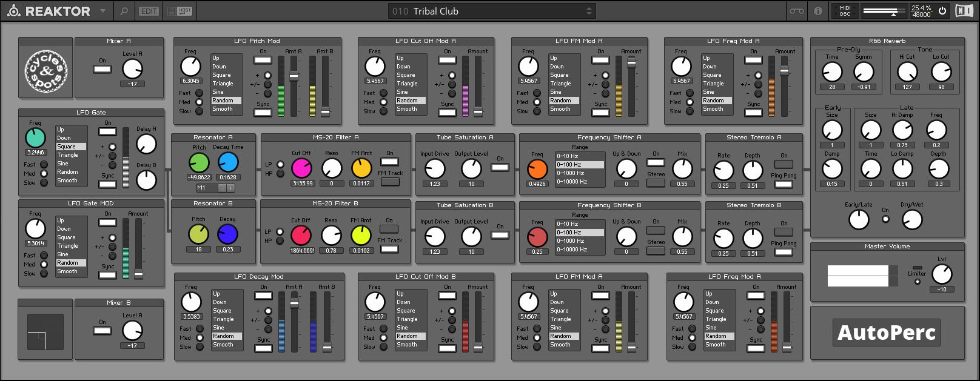Enable Sync in LFO Pitch Mod
980x381 pixels.
(x=263, y=113)
